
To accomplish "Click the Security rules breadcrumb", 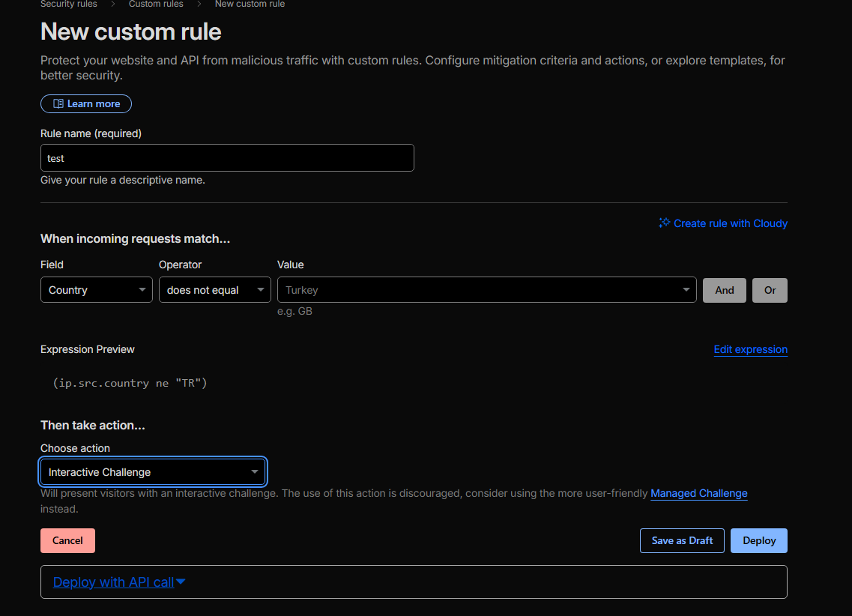I will [68, 4].
